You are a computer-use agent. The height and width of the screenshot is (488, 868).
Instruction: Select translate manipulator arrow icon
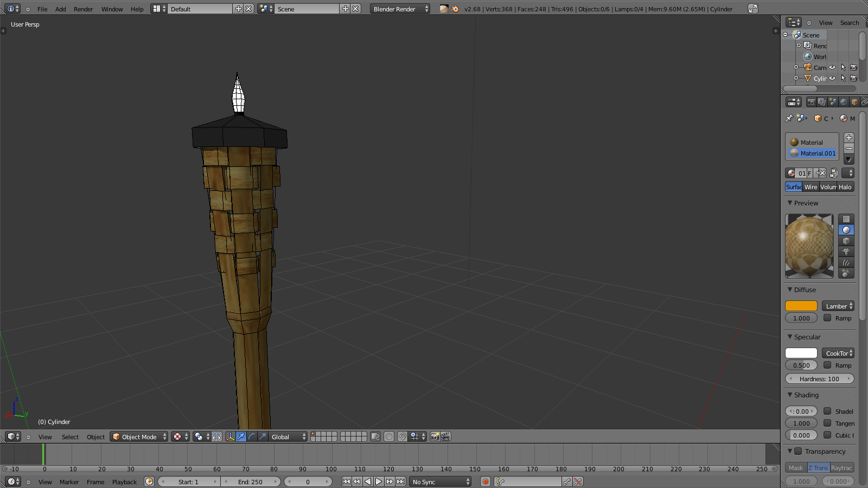[x=241, y=437]
